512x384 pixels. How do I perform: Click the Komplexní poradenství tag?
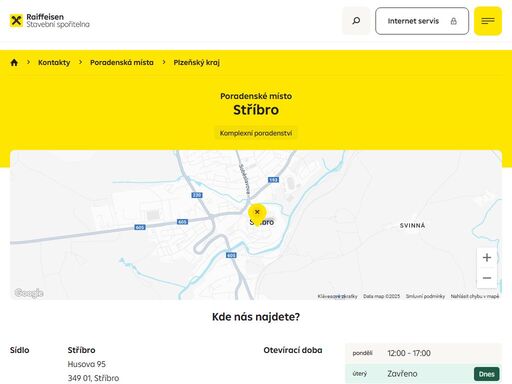256,133
